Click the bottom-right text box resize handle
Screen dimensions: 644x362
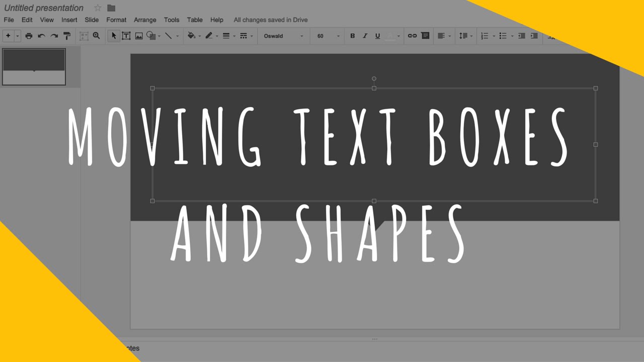(x=596, y=201)
